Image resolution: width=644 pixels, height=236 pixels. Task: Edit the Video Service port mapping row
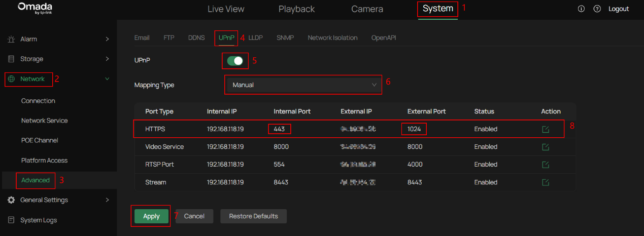[546, 147]
